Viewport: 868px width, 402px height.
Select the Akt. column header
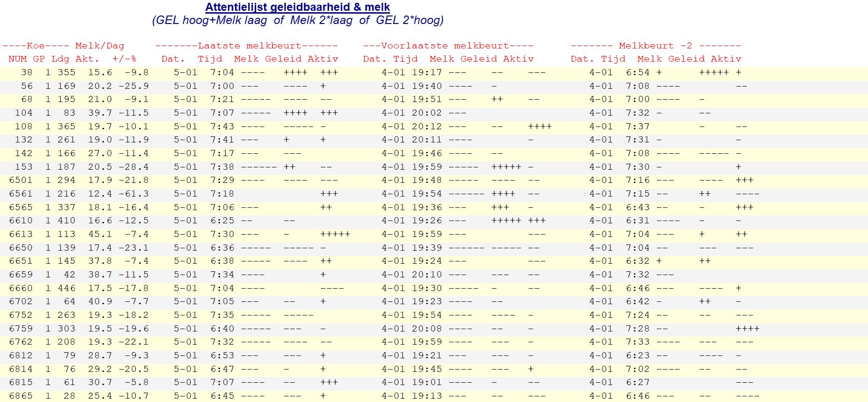coord(87,59)
